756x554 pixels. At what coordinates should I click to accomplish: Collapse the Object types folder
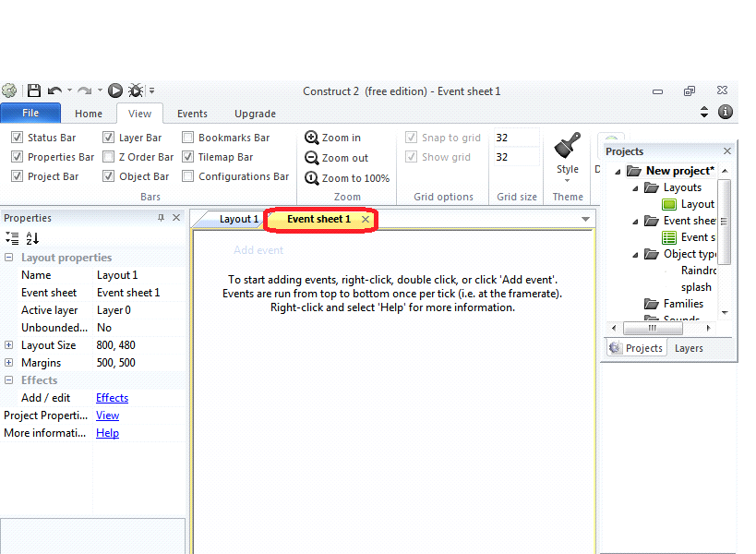tap(635, 255)
